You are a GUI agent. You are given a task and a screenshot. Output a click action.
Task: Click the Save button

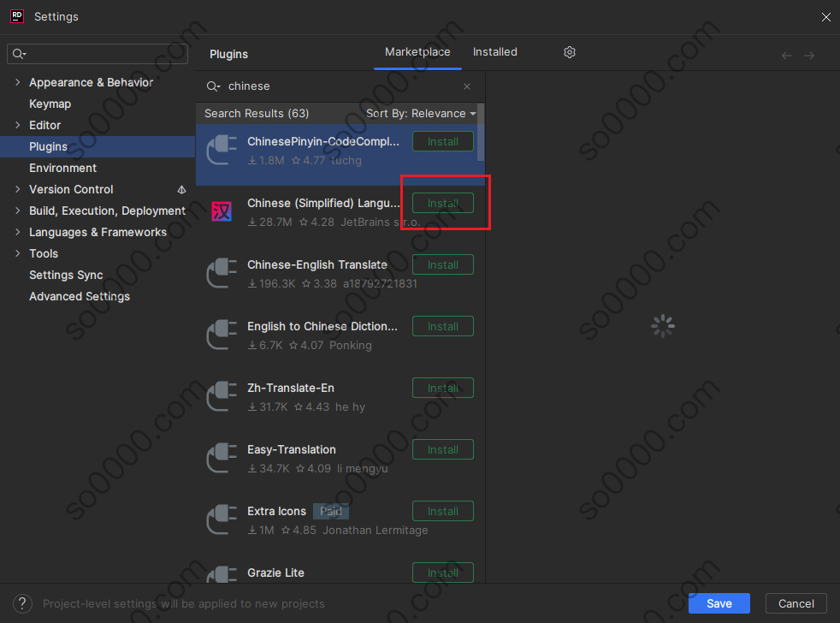[719, 603]
